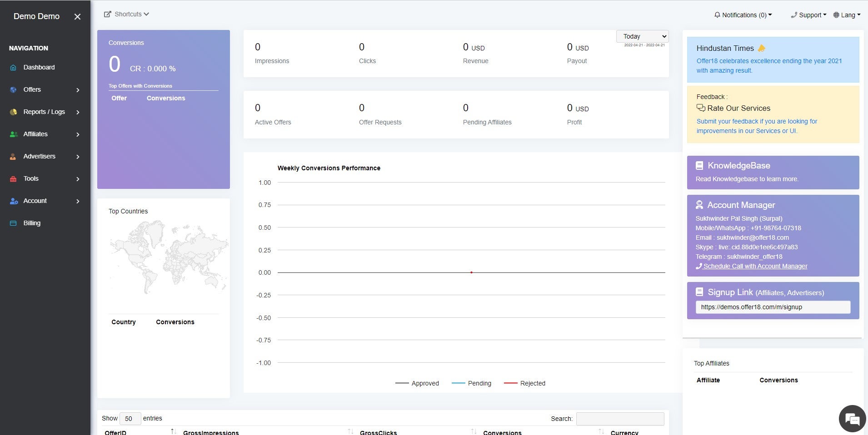Go to Dashboard in navigation
This screenshot has width=868, height=435.
pos(39,67)
